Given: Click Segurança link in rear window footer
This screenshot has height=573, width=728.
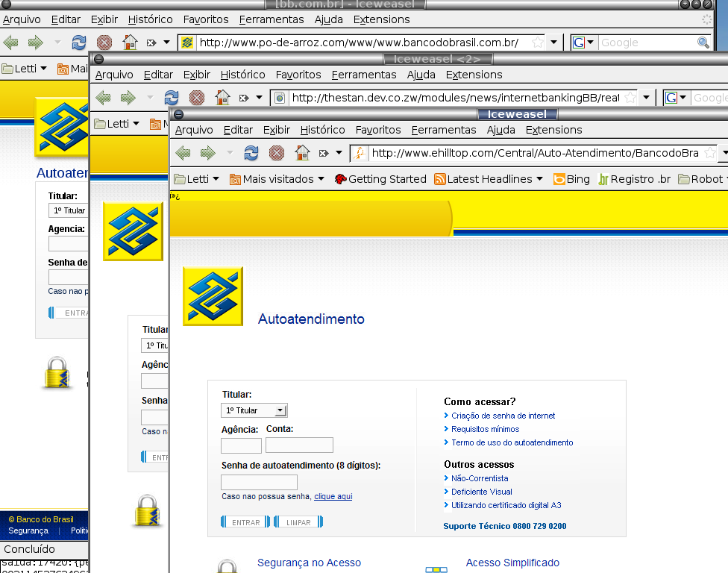Looking at the screenshot, I should pyautogui.click(x=28, y=530).
